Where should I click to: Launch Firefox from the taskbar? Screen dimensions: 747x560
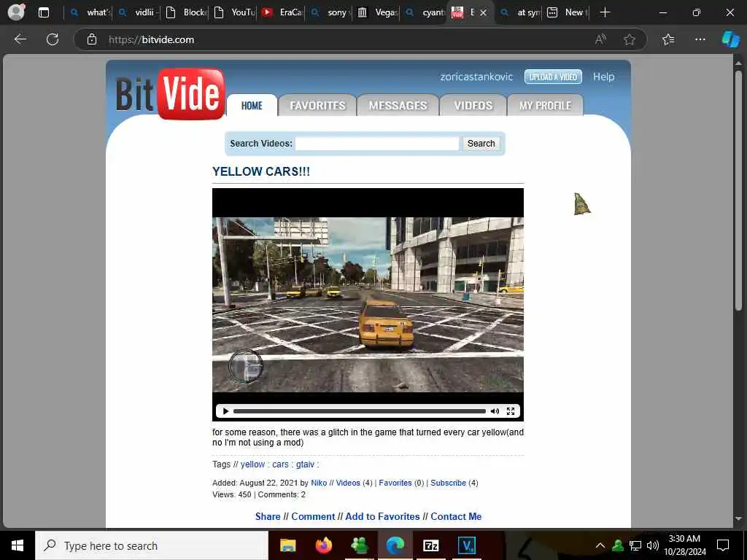coord(323,545)
